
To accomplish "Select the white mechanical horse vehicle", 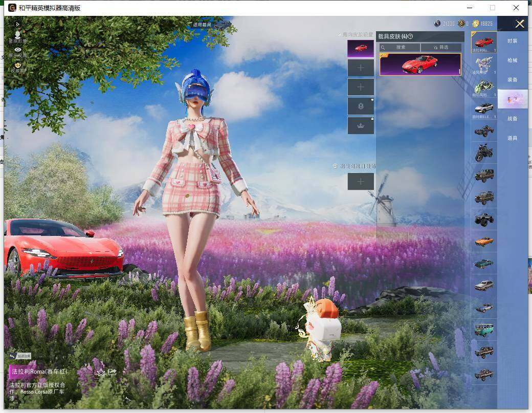I will (484, 65).
